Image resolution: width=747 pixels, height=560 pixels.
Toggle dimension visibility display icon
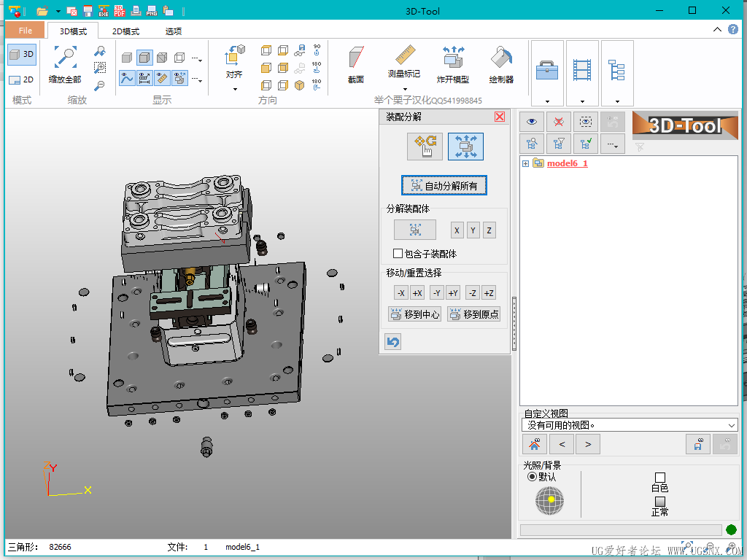[145, 77]
